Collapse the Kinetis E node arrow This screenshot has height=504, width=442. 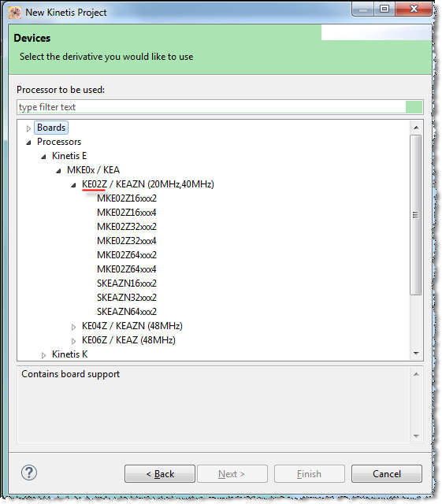pos(43,157)
